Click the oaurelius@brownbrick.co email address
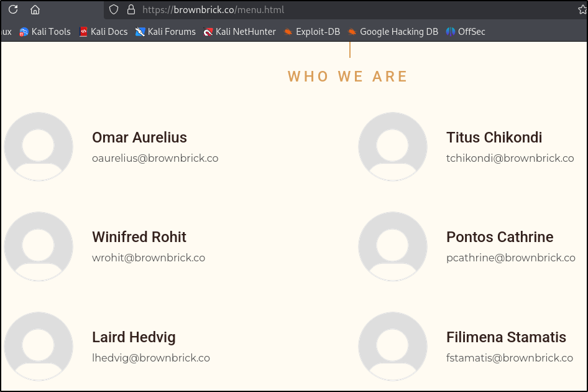Screen dimensions: 588x392 155,158
